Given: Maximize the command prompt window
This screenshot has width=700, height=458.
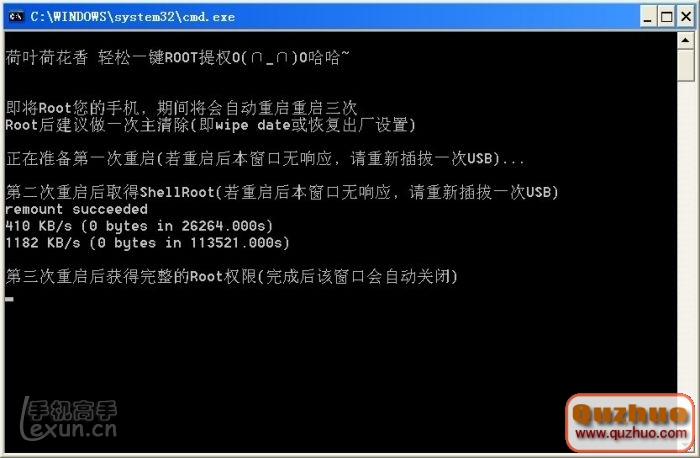Looking at the screenshot, I should click(x=667, y=17).
